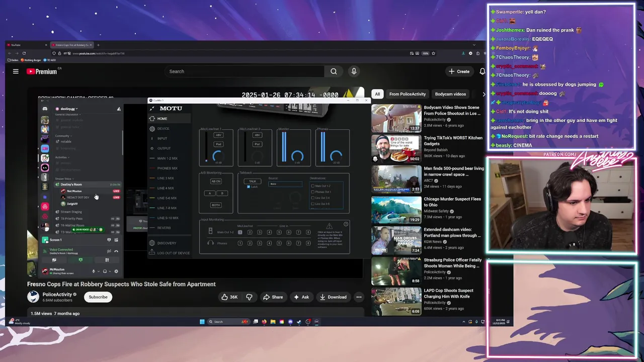
Task: Subscribe to PoliceActivity channel
Action: (98, 297)
